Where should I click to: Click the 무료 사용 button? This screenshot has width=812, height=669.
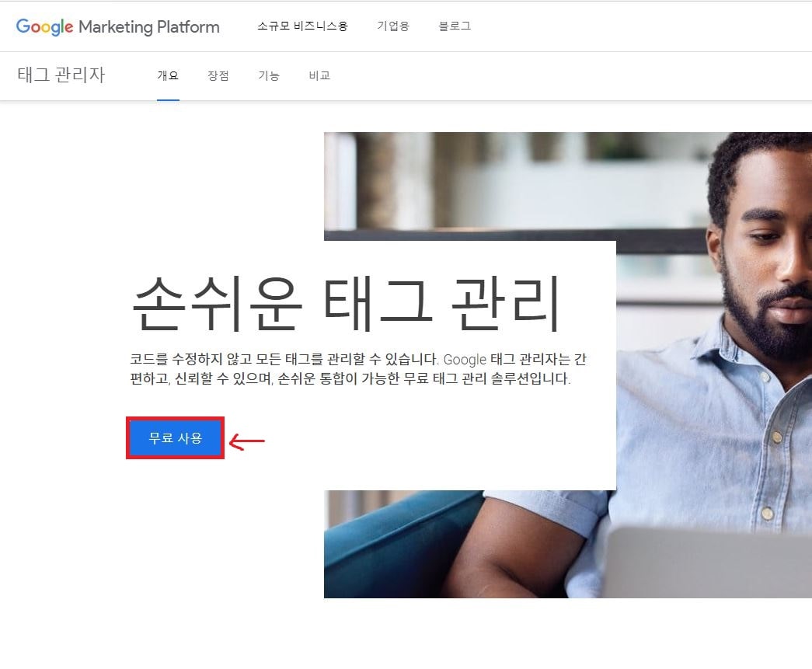point(175,438)
